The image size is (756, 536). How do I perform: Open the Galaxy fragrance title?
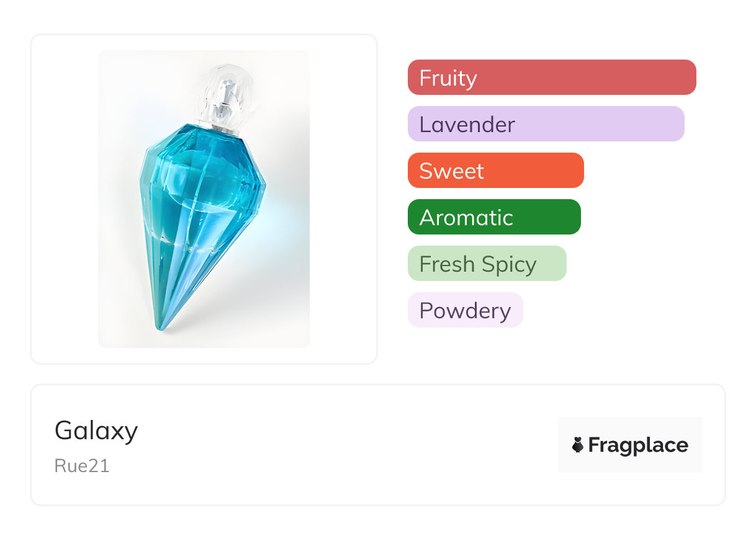96,430
